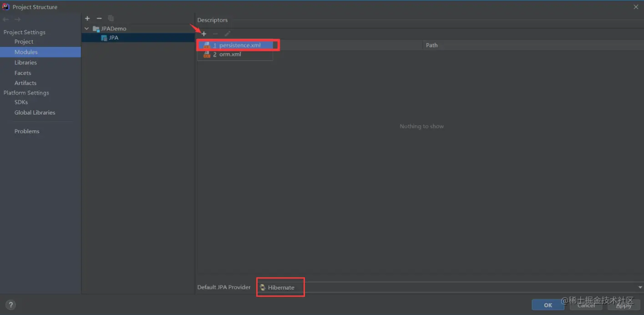Click the forward navigation arrow
The width and height of the screenshot is (644, 315).
coord(17,20)
